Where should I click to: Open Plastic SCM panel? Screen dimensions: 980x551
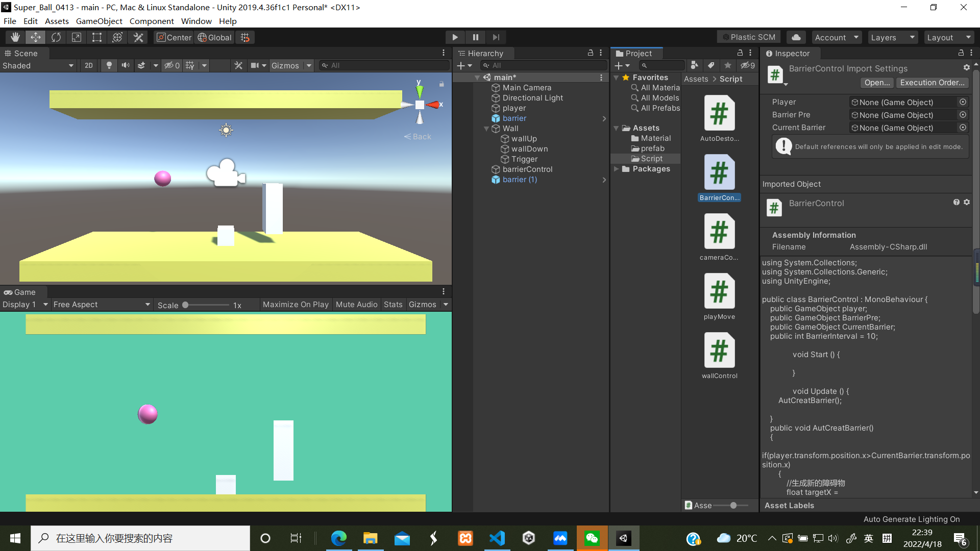749,37
